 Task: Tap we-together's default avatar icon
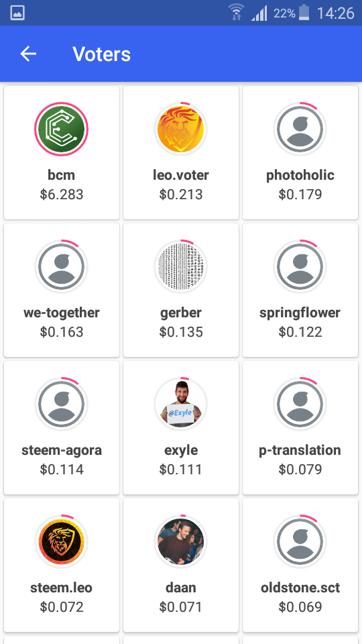61,266
